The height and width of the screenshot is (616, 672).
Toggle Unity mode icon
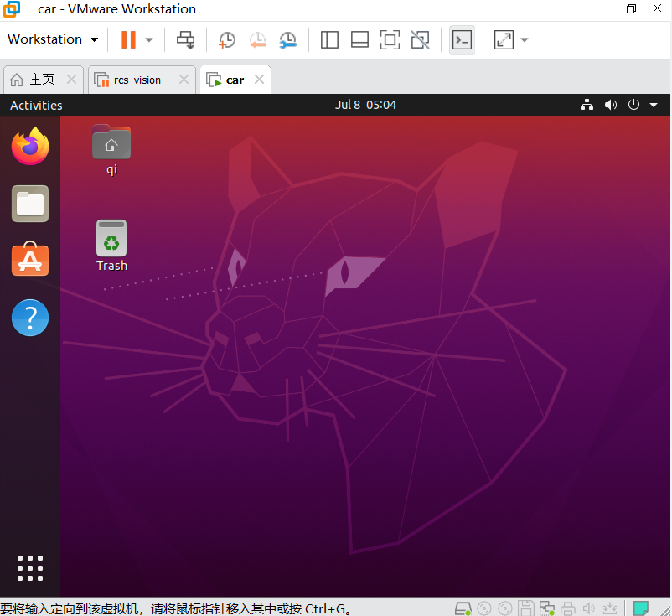420,40
